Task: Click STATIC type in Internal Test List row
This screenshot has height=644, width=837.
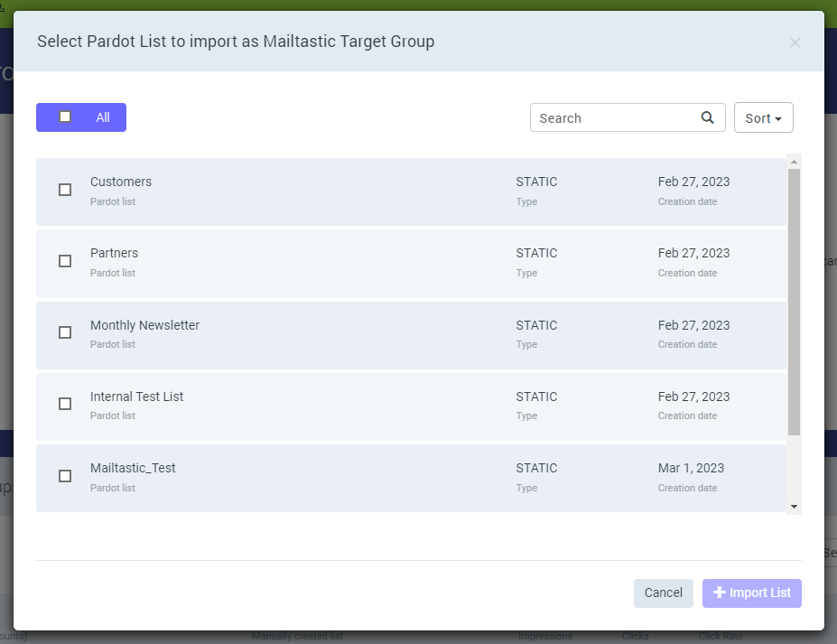Action: pos(536,397)
